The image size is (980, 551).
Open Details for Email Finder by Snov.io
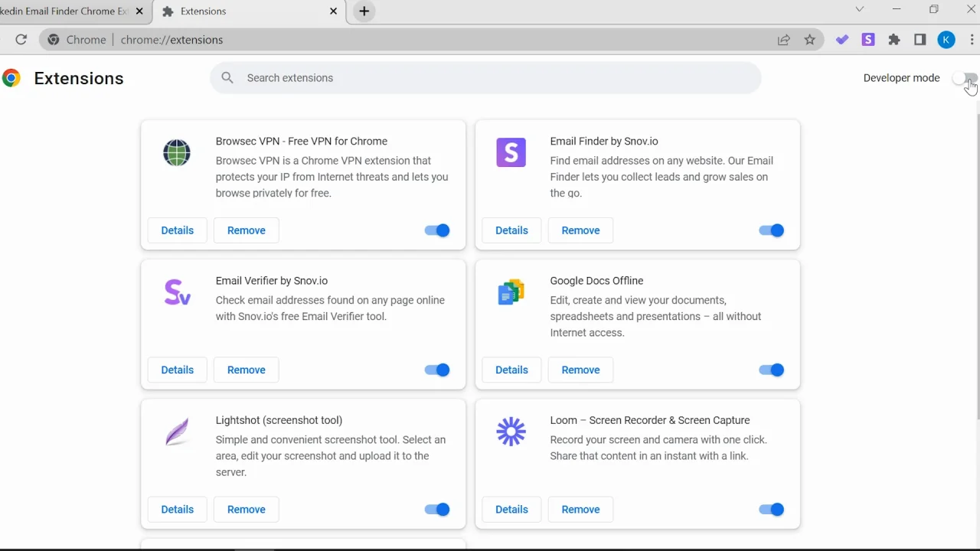click(x=511, y=230)
